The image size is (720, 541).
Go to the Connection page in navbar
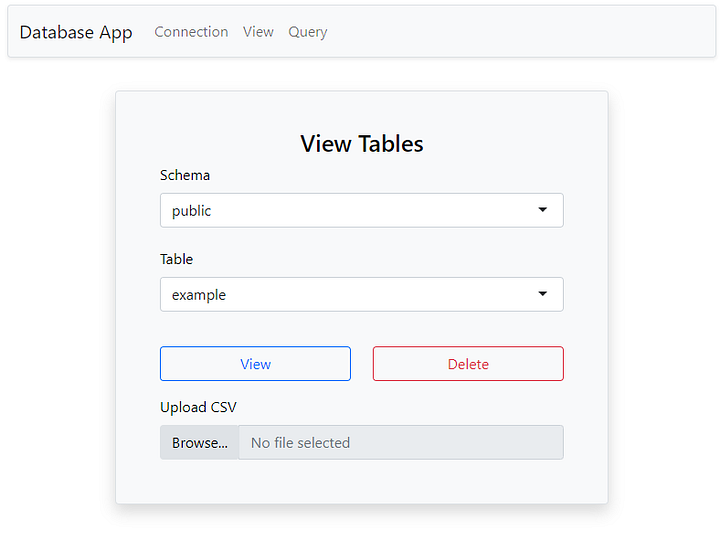[x=191, y=32]
